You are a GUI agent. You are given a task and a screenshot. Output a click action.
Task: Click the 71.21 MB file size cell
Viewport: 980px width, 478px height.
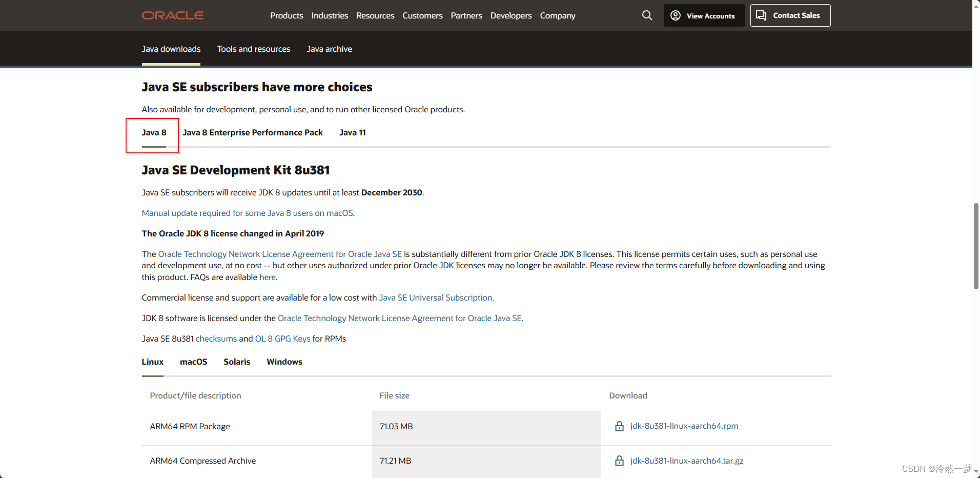pyautogui.click(x=486, y=462)
